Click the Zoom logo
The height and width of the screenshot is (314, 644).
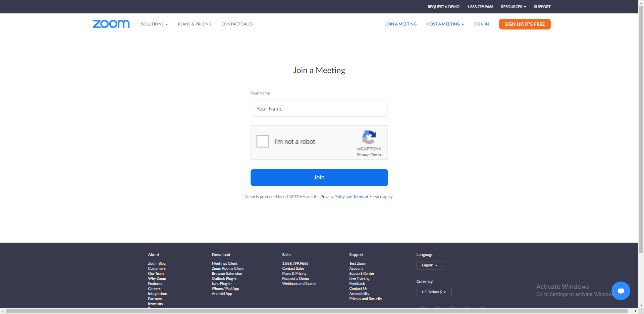(x=111, y=24)
